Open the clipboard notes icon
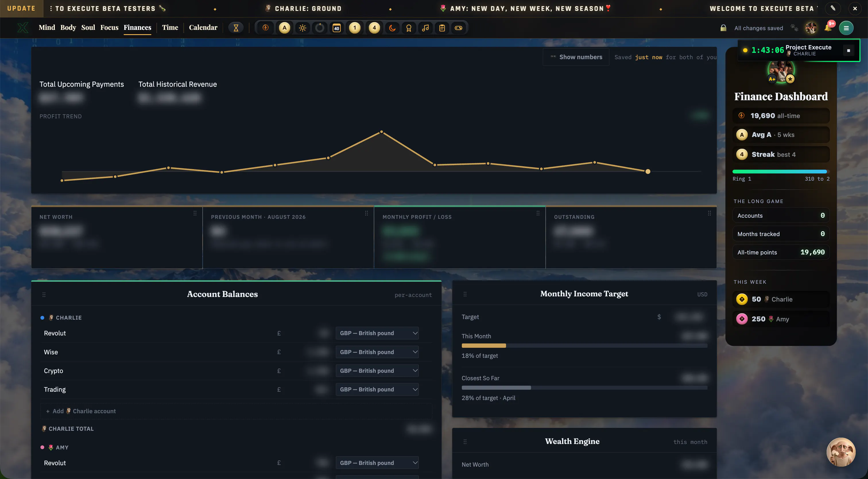 (442, 28)
